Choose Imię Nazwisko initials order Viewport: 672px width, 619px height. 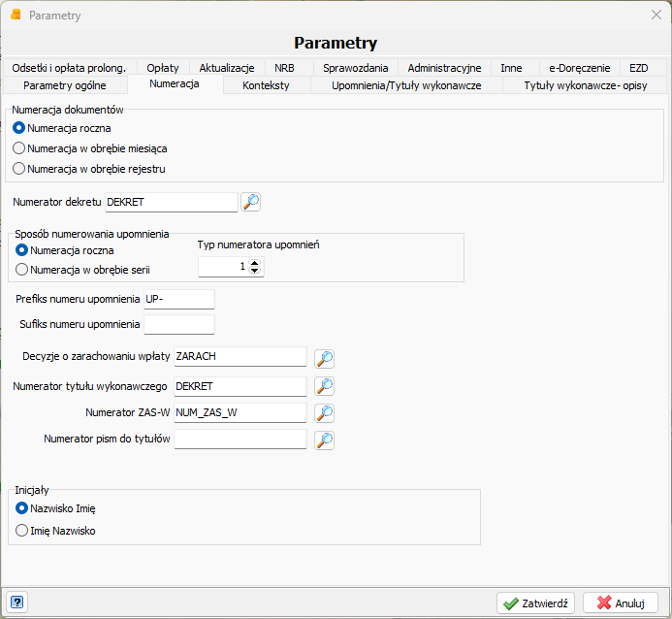pos(55,531)
